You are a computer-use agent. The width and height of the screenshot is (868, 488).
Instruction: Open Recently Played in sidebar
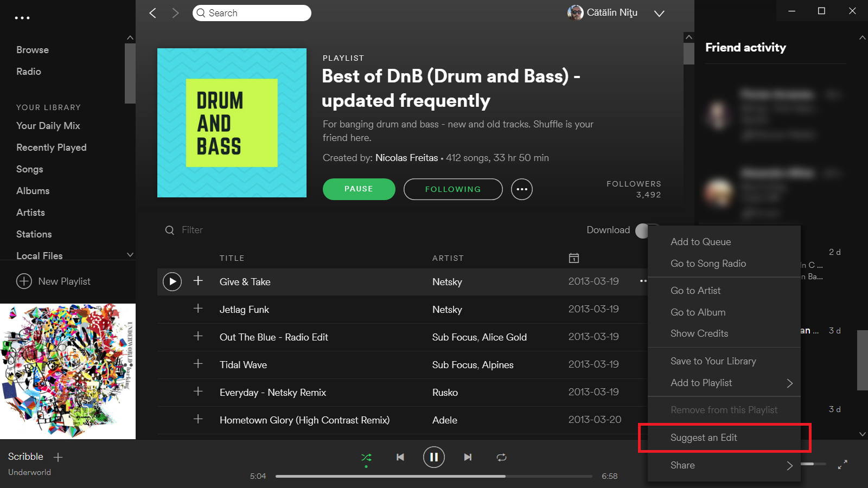click(x=52, y=147)
